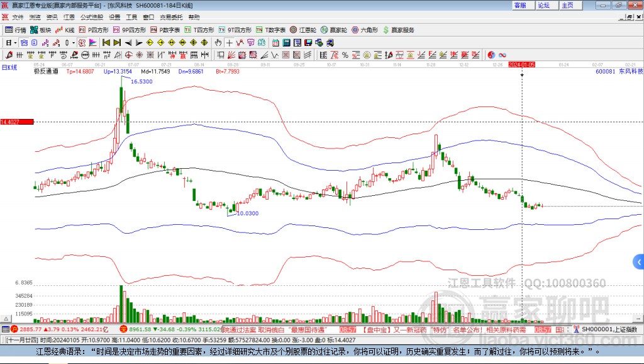Click the 论坛 forum button
Viewport: 644px width, 364px height.
click(x=543, y=5)
